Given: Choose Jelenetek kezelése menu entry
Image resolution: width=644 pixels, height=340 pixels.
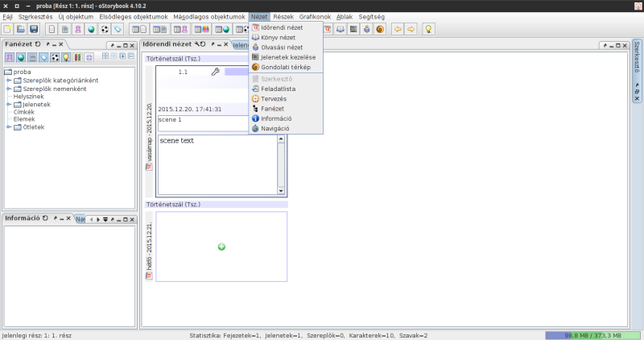Looking at the screenshot, I should [x=286, y=57].
